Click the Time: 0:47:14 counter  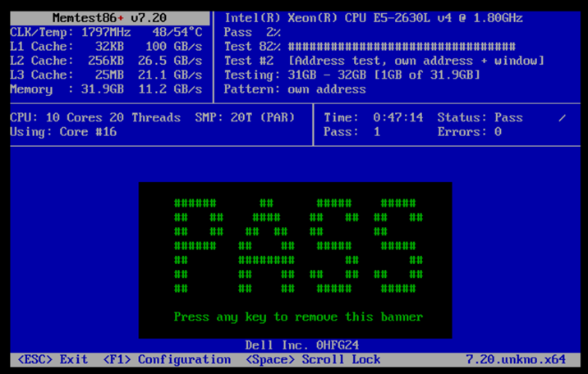pos(374,117)
